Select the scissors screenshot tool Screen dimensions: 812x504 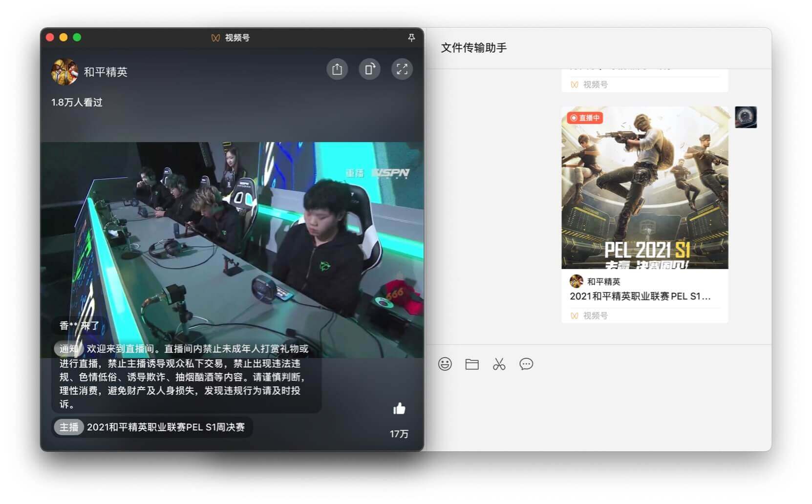click(499, 364)
